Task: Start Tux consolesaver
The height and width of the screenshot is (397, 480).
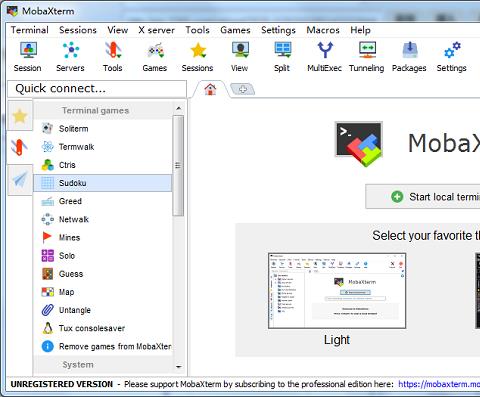Action: point(103,328)
